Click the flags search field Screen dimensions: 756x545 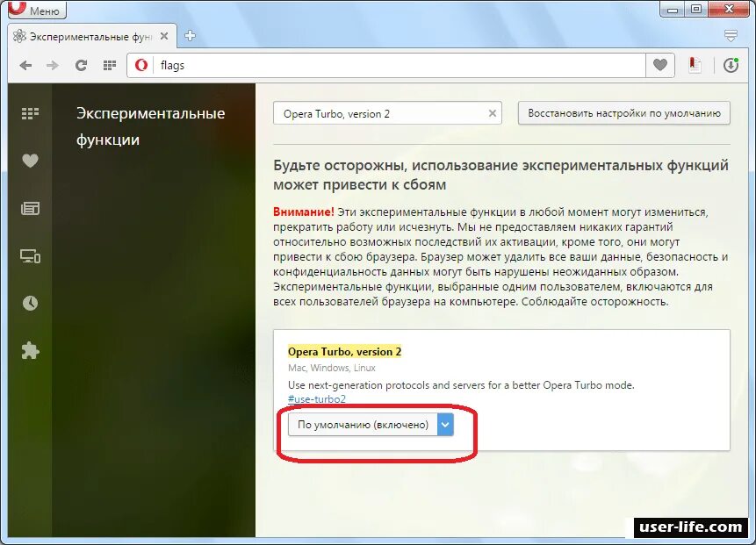(387, 113)
